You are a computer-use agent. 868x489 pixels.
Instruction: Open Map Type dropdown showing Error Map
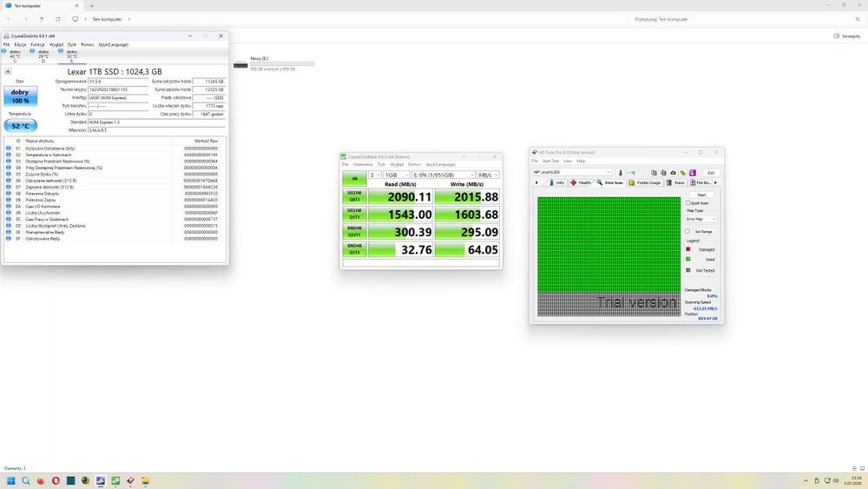tap(700, 219)
